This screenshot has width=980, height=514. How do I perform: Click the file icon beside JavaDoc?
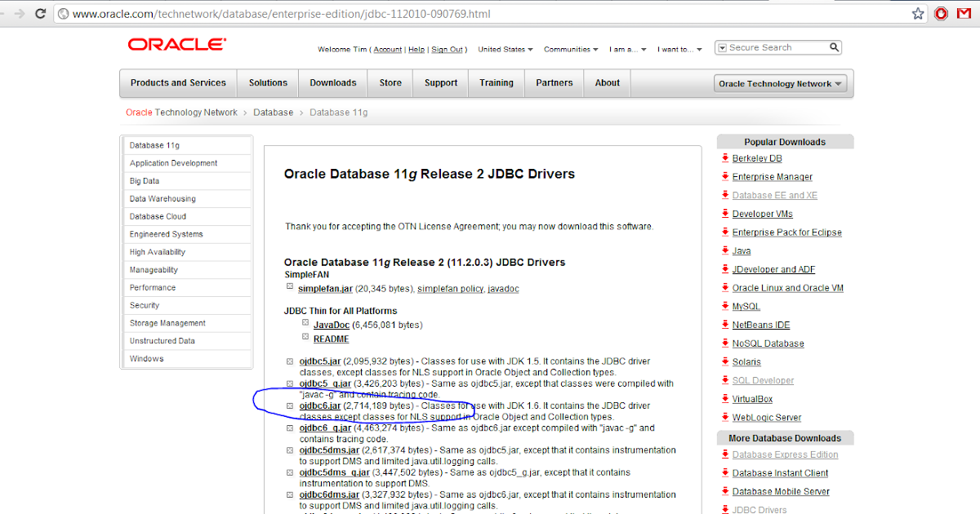(x=305, y=323)
